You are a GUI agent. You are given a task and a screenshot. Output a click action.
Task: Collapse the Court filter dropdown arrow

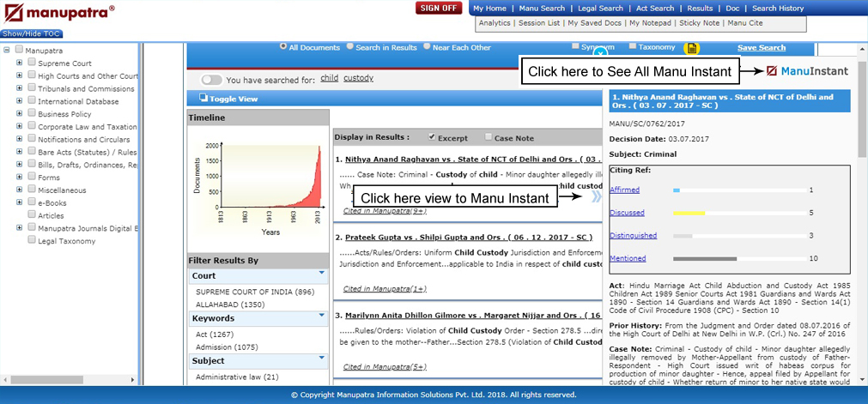[321, 273]
